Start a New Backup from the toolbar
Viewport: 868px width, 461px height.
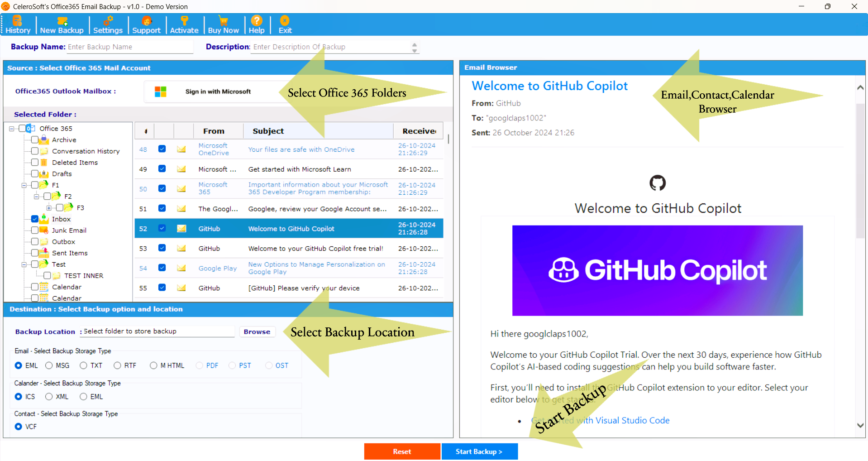click(62, 24)
